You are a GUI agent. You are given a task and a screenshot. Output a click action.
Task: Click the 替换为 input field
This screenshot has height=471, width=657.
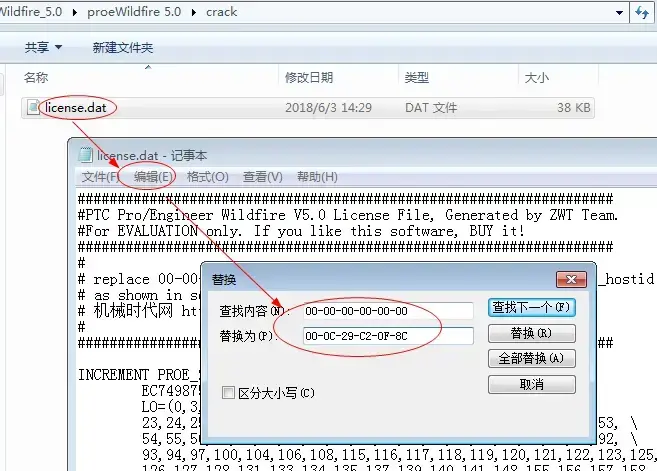[388, 336]
